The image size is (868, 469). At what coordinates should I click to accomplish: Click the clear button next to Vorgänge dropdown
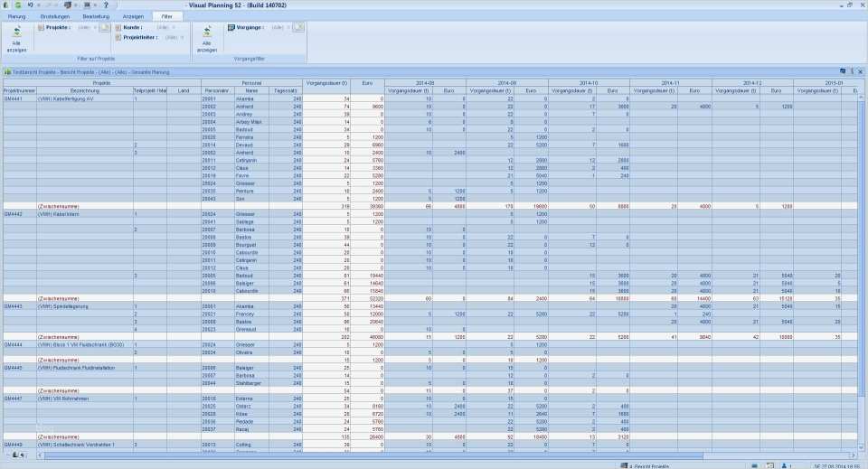[x=298, y=27]
